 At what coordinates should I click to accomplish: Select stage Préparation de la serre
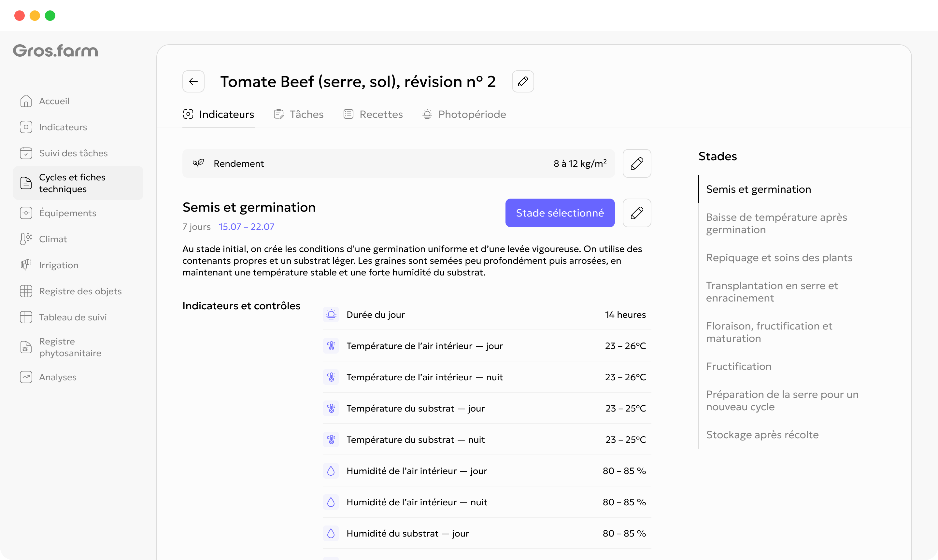click(x=782, y=400)
